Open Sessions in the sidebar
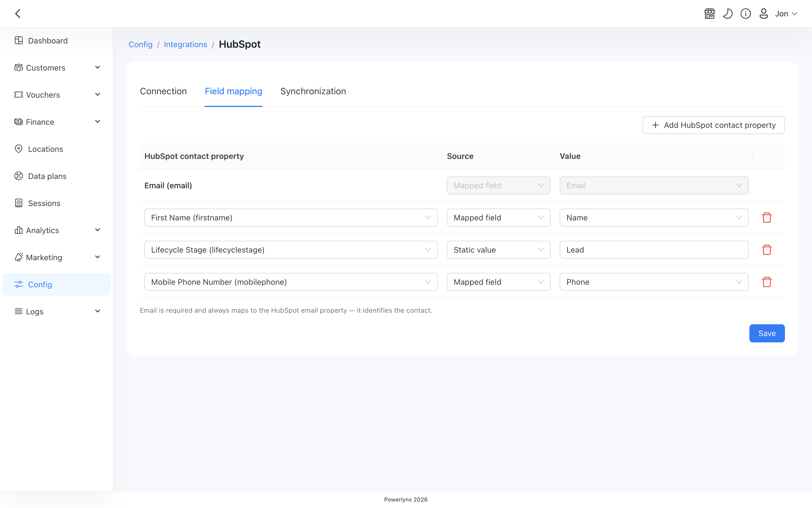 (56, 203)
